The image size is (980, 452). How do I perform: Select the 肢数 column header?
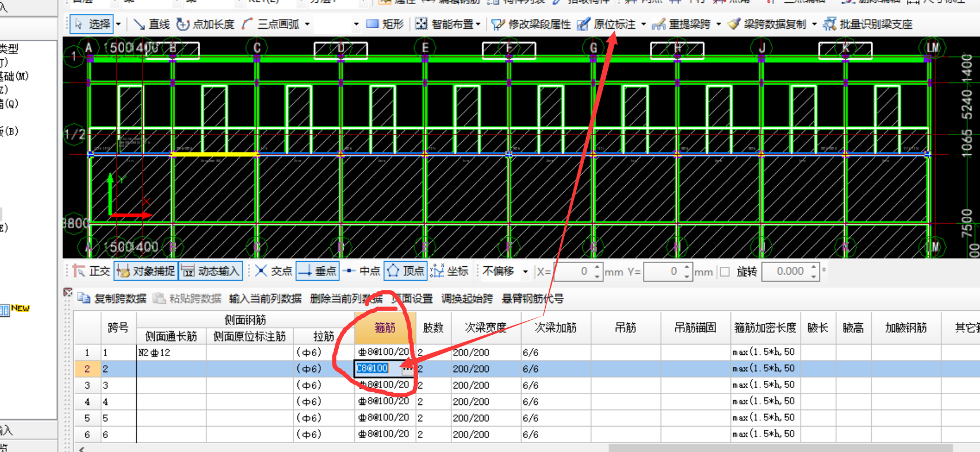[433, 328]
